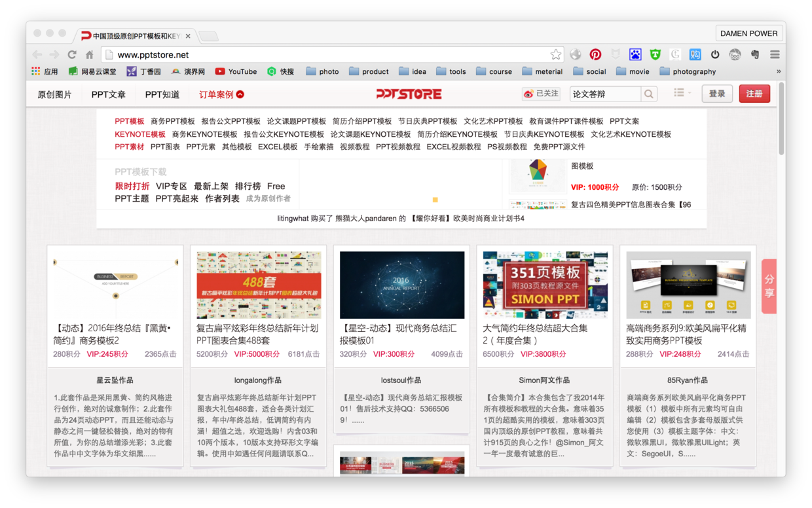This screenshot has width=812, height=508.
Task: Click the power button extension icon
Action: (715, 55)
